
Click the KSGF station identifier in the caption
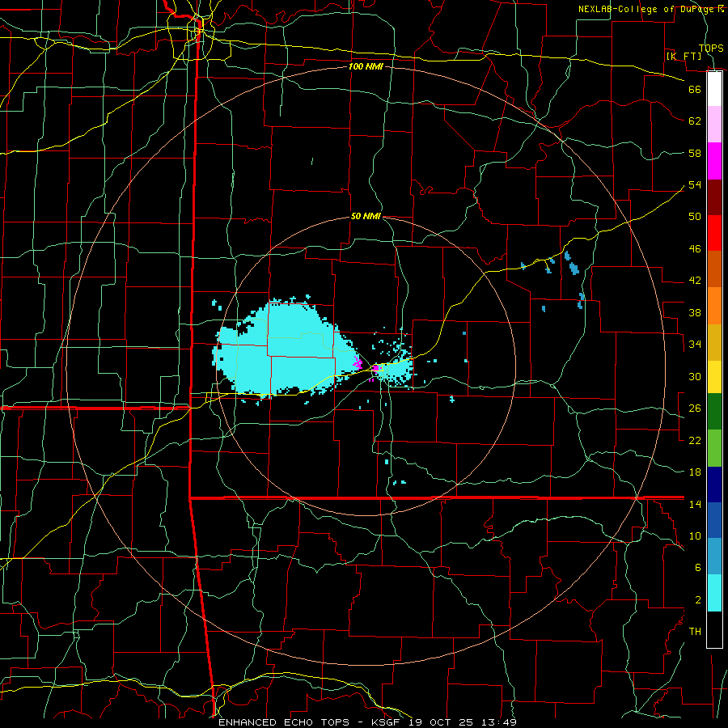[x=385, y=722]
